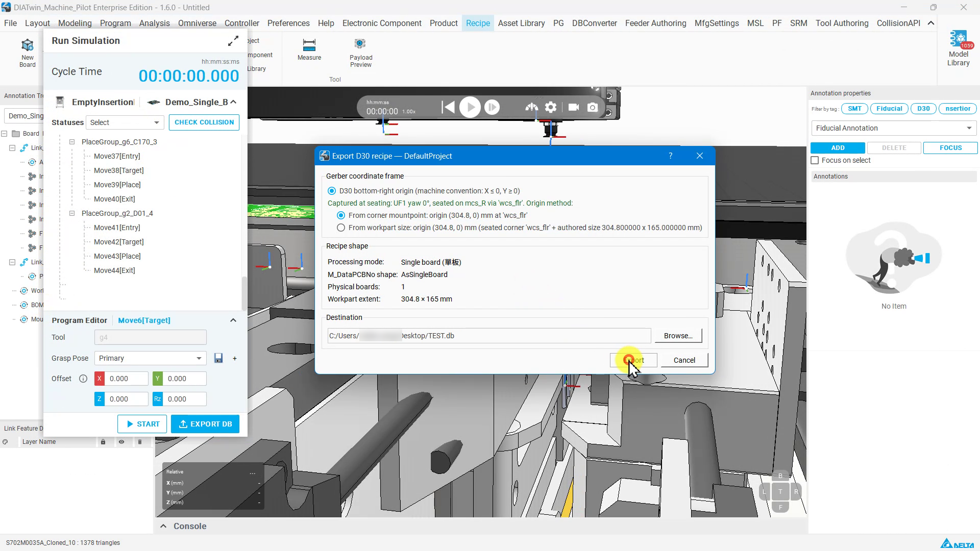
Task: Collapse the ribbon with the chevron
Action: click(931, 23)
